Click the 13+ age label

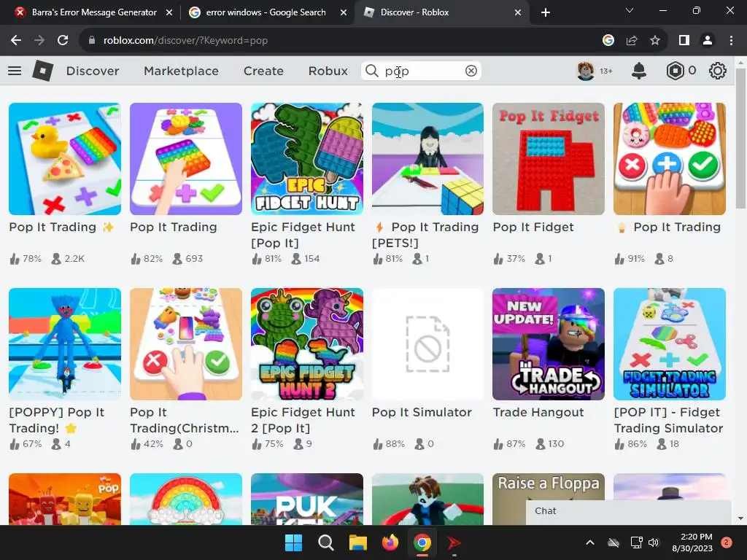tap(606, 71)
